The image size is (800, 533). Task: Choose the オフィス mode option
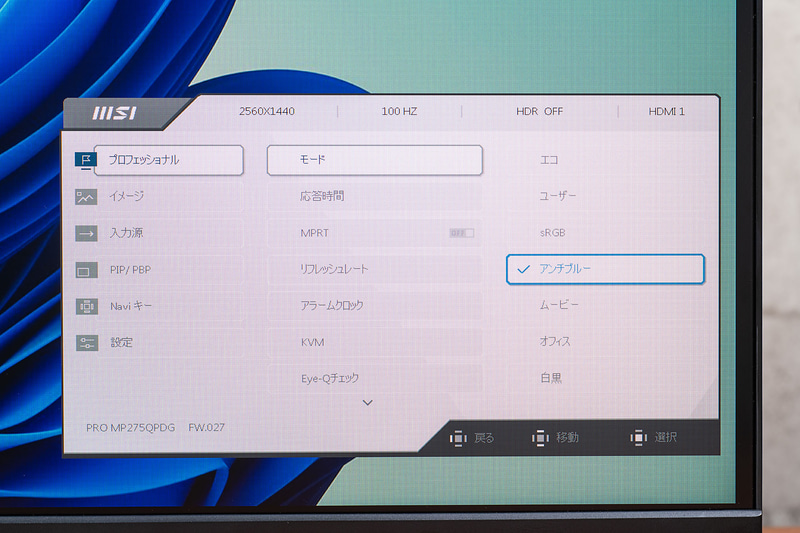tap(555, 342)
